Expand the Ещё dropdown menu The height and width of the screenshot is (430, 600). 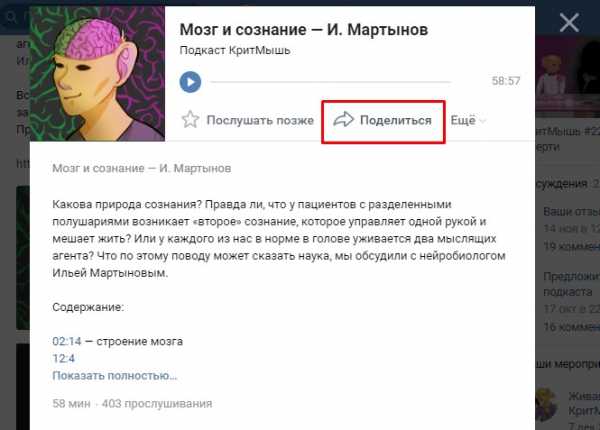click(468, 121)
